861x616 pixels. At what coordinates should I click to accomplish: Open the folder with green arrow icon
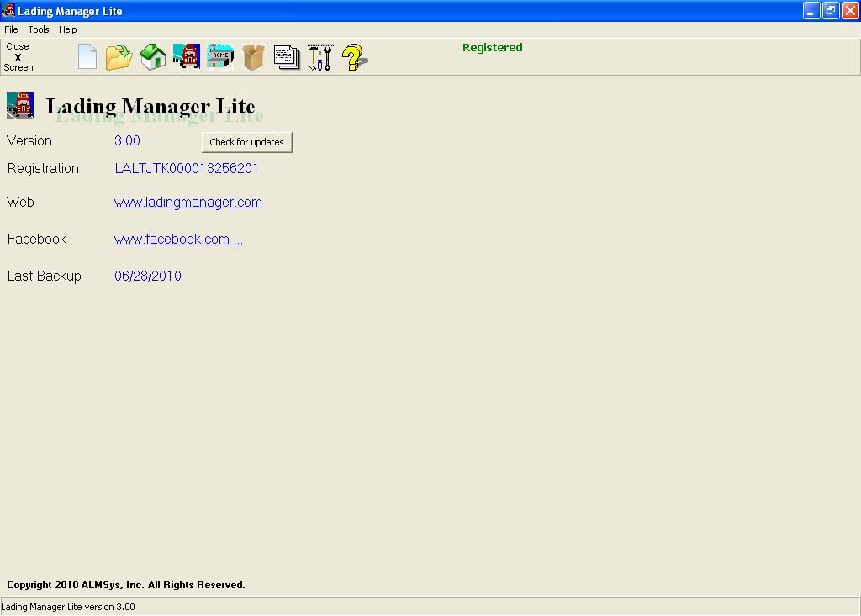tap(119, 57)
